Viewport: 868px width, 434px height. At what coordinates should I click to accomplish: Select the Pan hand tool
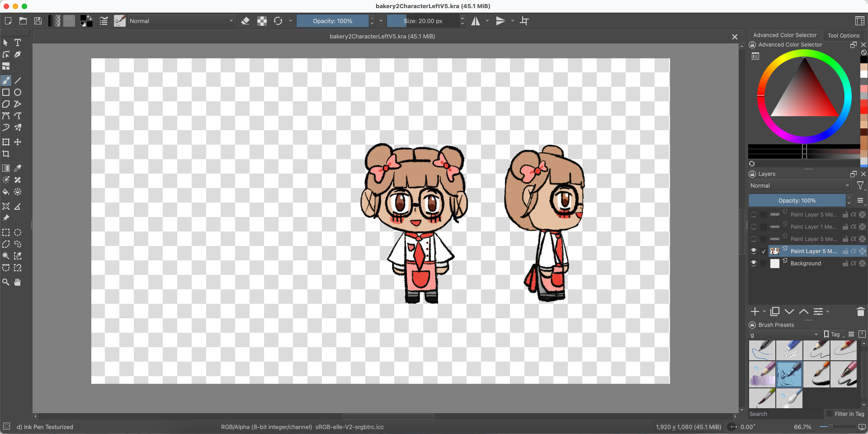click(18, 282)
